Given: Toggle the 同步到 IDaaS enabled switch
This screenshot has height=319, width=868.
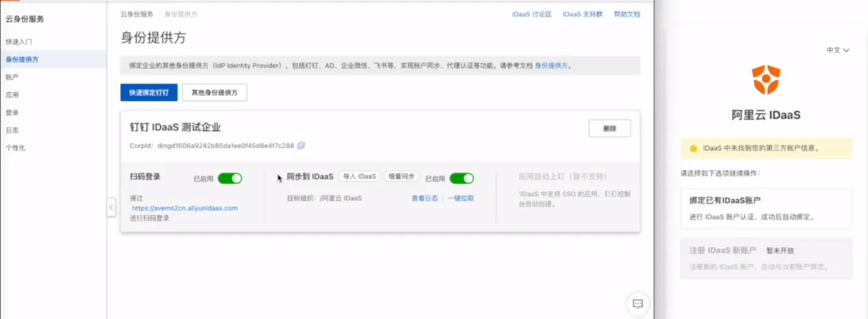Looking at the screenshot, I should [461, 178].
